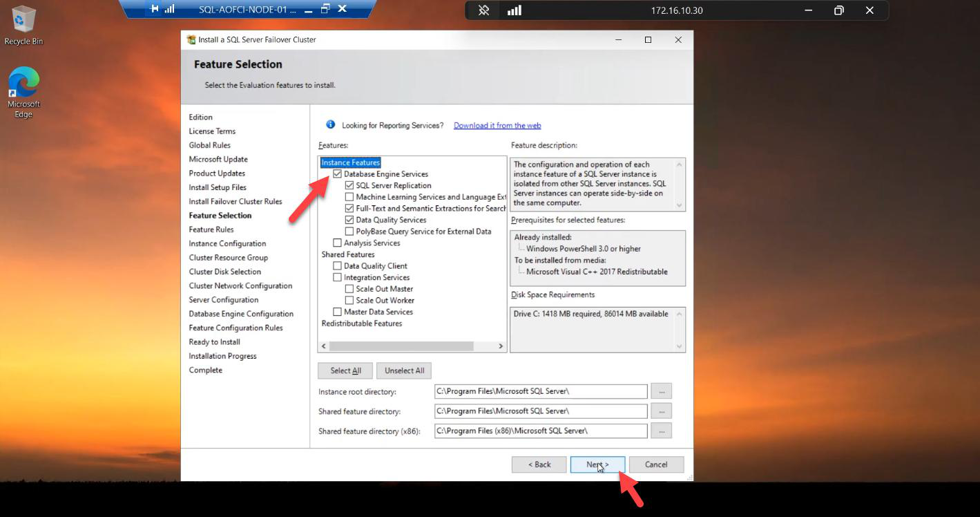The width and height of the screenshot is (980, 517).
Task: Click Unselect All features button
Action: pos(404,370)
